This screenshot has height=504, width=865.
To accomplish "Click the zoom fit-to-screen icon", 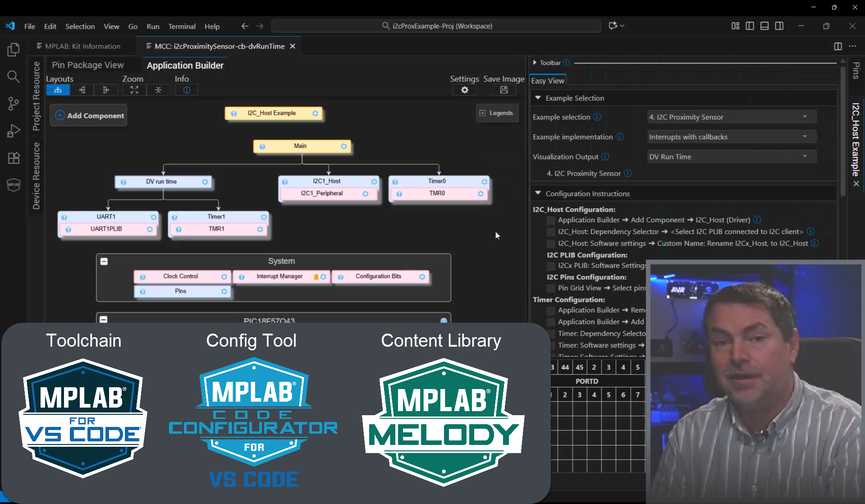I will click(x=134, y=90).
